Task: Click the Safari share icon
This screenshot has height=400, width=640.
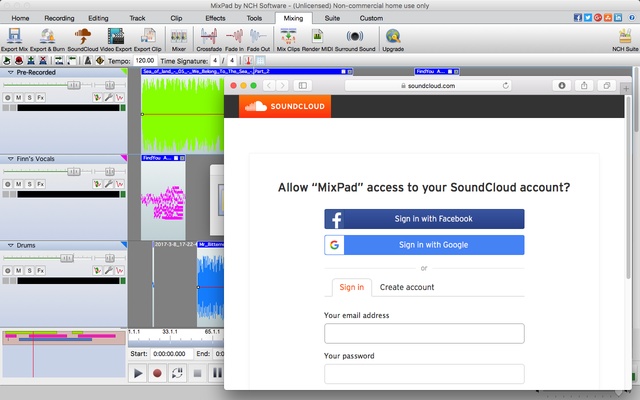Action: (584, 85)
